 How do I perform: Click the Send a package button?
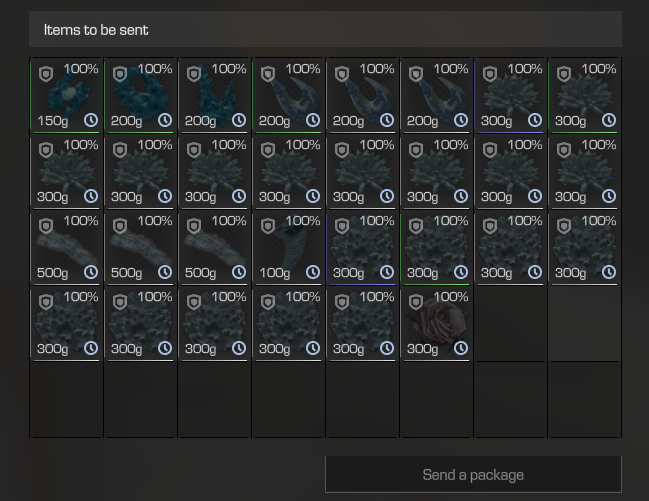coord(473,475)
